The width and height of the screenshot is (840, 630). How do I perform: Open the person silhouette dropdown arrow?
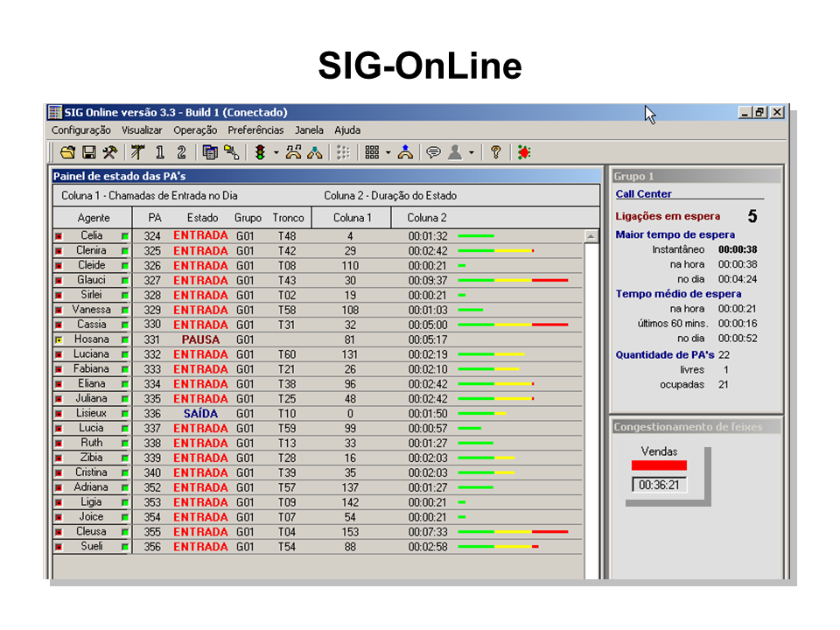472,152
